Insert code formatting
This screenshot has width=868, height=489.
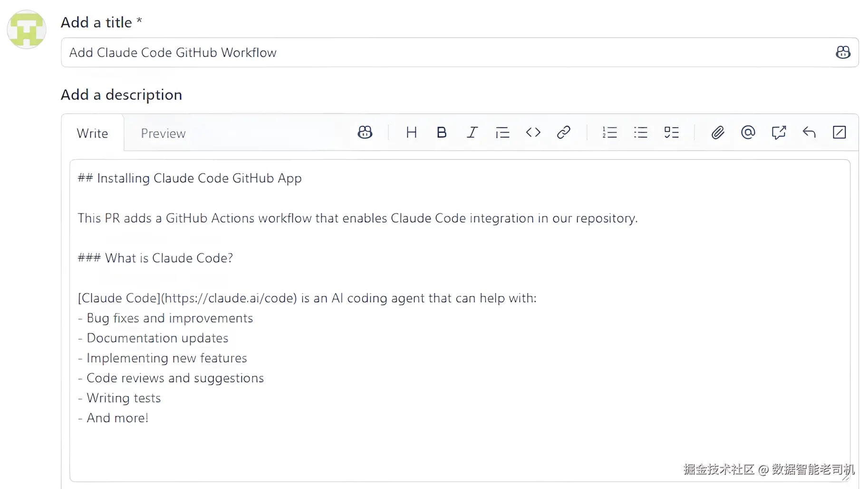tap(533, 132)
